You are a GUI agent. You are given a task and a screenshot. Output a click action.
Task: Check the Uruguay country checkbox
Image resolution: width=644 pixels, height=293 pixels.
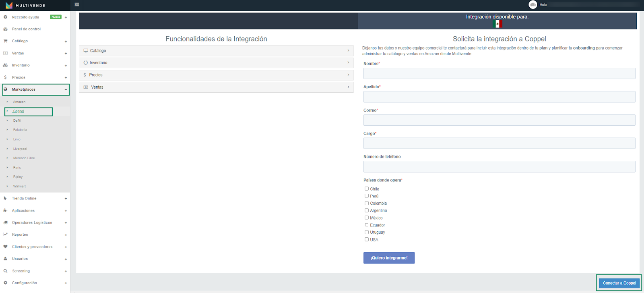[x=367, y=232]
